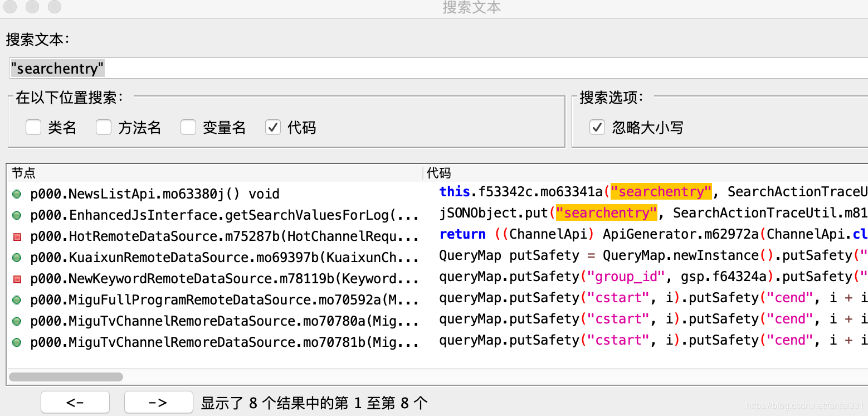
Task: Select result p000.MiguFullProgramRemoteDataSource.mo70592a
Action: [x=225, y=300]
